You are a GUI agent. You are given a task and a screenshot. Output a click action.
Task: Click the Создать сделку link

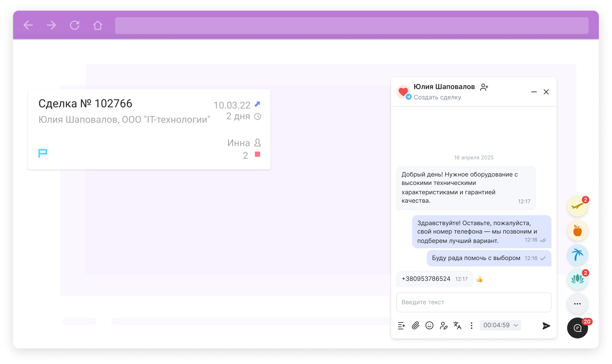437,97
